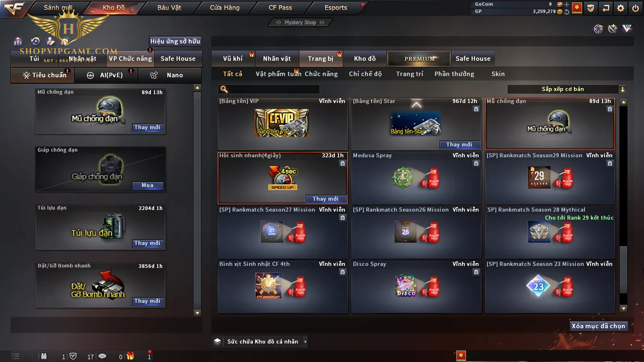Click trash icon on [Bảng tên] Star item

click(476, 109)
